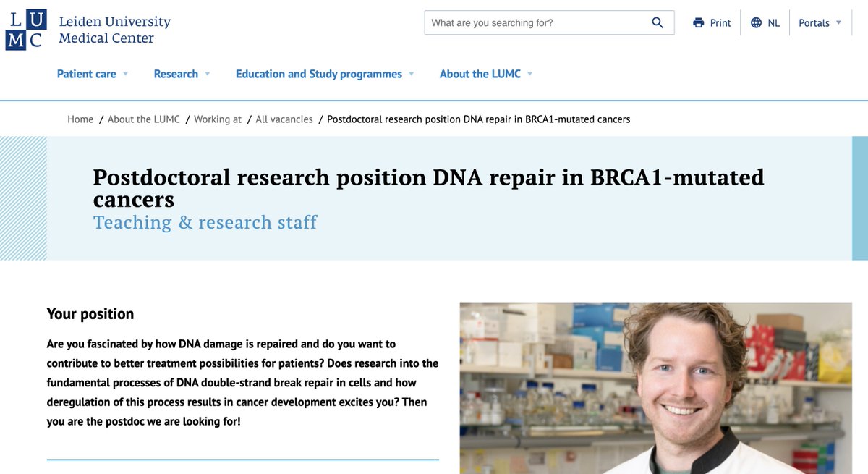Click the arrow next to Patient care
This screenshot has height=474, width=868.
[x=125, y=74]
